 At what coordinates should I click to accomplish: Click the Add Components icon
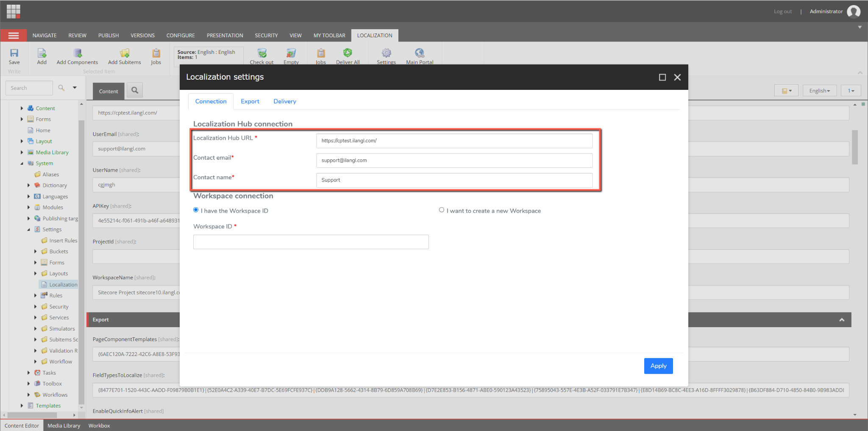77,53
